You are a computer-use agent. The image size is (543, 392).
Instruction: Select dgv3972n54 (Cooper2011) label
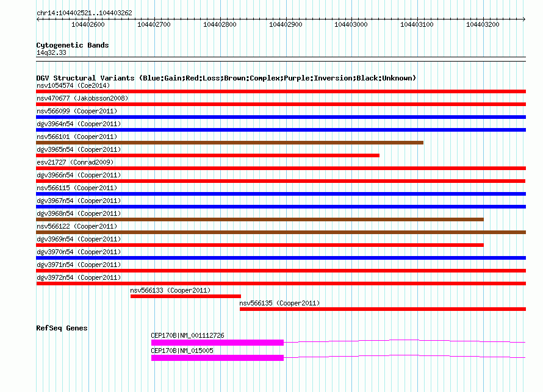coord(79,277)
